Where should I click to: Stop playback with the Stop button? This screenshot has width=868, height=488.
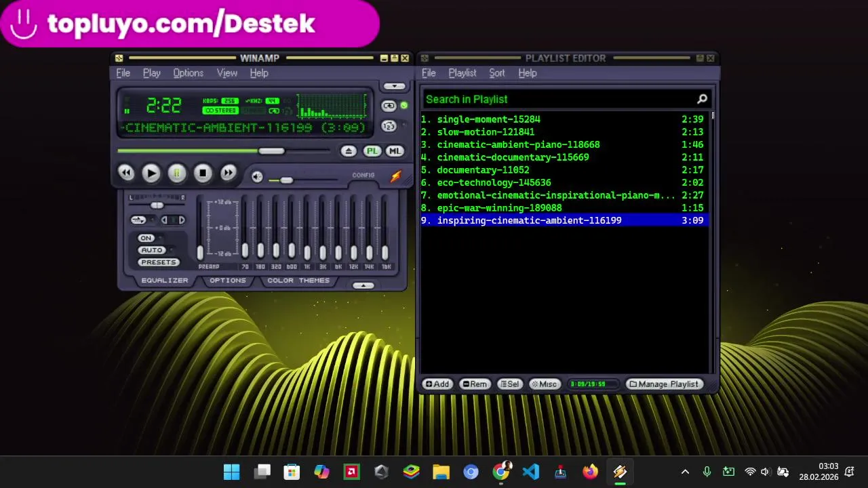pyautogui.click(x=202, y=174)
